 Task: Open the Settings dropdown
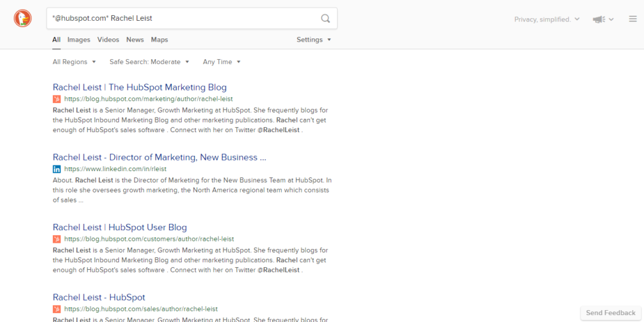click(314, 40)
